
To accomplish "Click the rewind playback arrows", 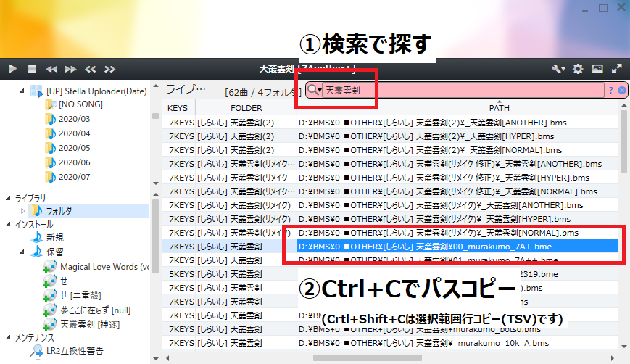I will pyautogui.click(x=51, y=69).
